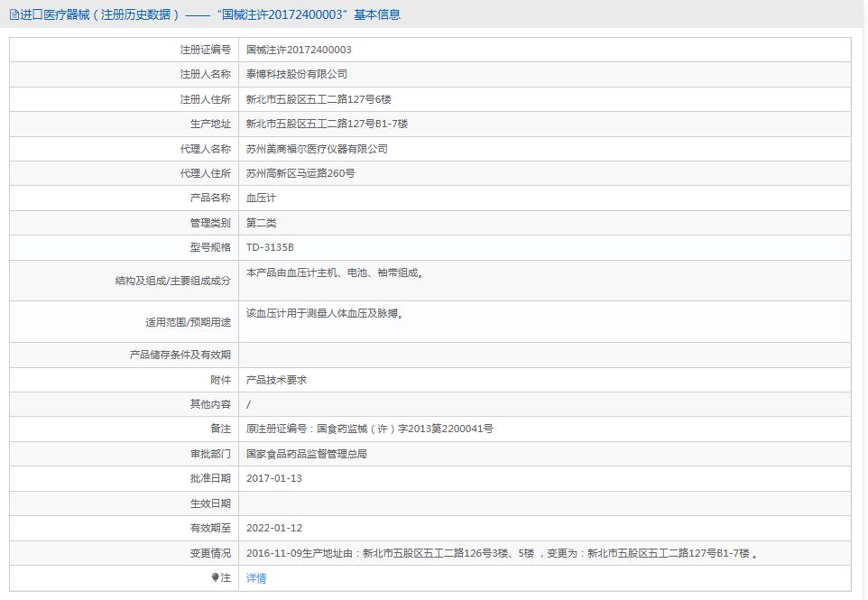Select the registration number value 国械注许20172400003
The height and width of the screenshot is (600, 868).
click(299, 50)
